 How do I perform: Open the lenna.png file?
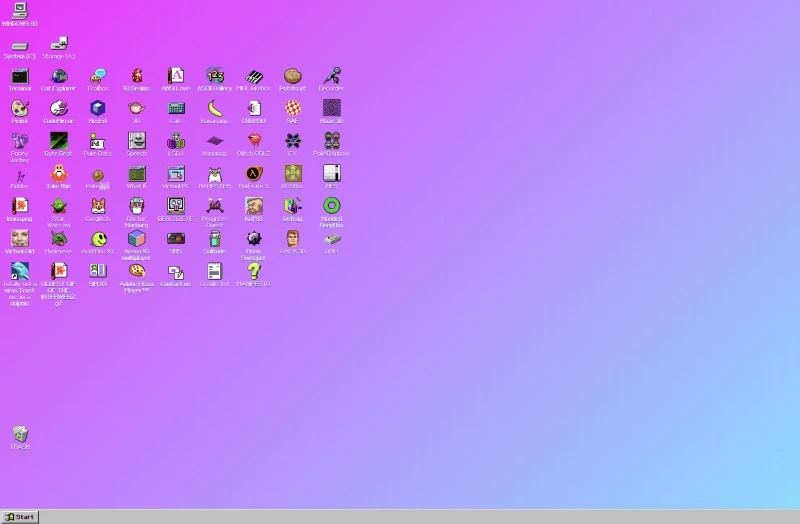pos(19,206)
